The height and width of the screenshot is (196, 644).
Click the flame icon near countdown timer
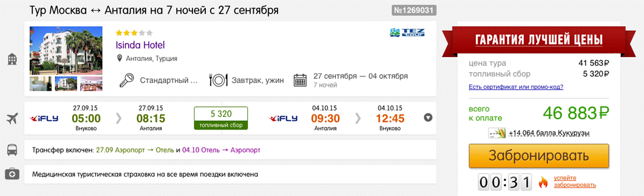click(543, 182)
